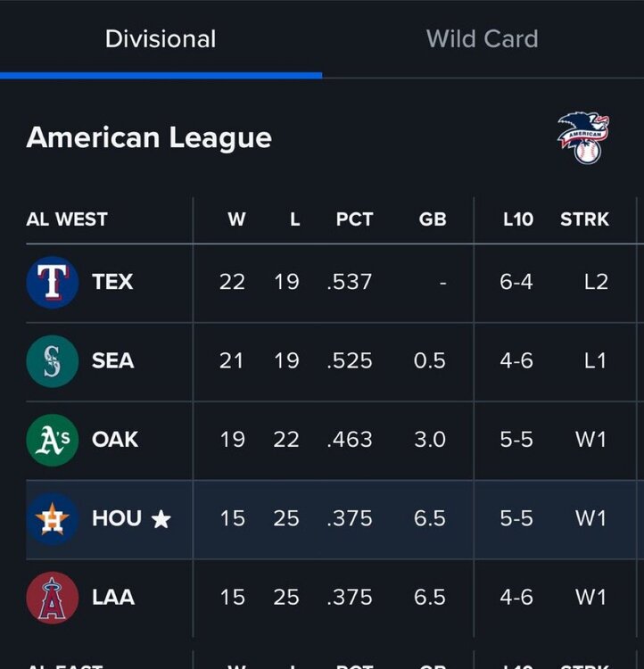Click the Seattle Mariners team logo
This screenshot has height=669, width=644.
(53, 360)
